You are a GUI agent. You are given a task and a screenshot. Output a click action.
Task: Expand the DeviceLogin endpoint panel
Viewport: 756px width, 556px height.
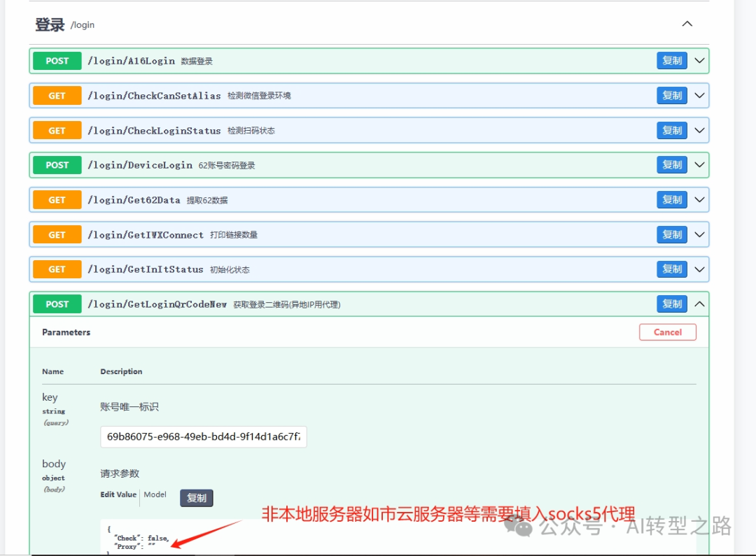pos(699,165)
